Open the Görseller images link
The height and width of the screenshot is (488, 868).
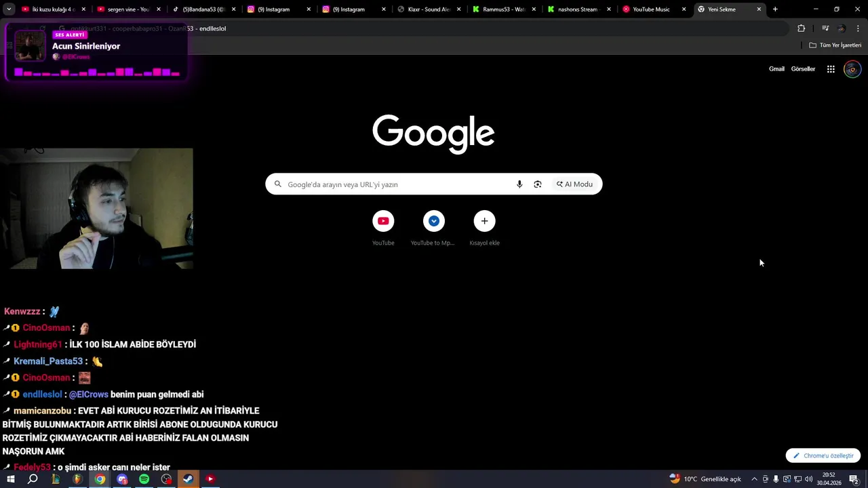803,69
